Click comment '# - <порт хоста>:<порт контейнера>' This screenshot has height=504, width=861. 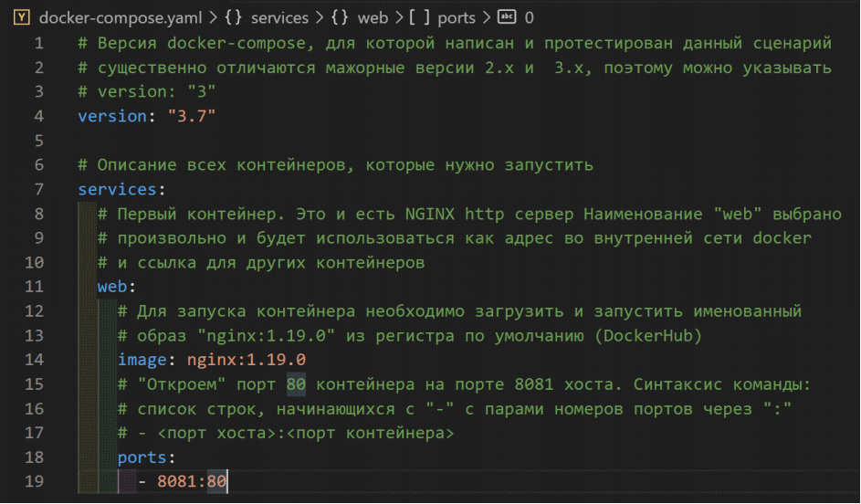click(x=286, y=433)
